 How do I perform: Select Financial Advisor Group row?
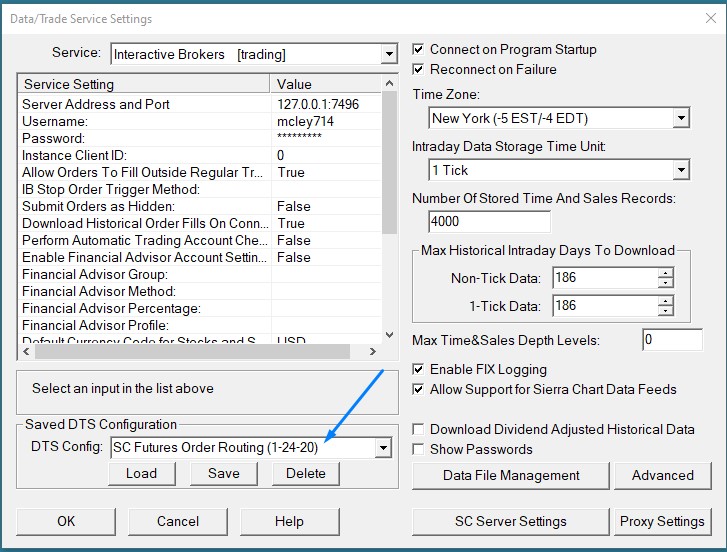pyautogui.click(x=200, y=274)
